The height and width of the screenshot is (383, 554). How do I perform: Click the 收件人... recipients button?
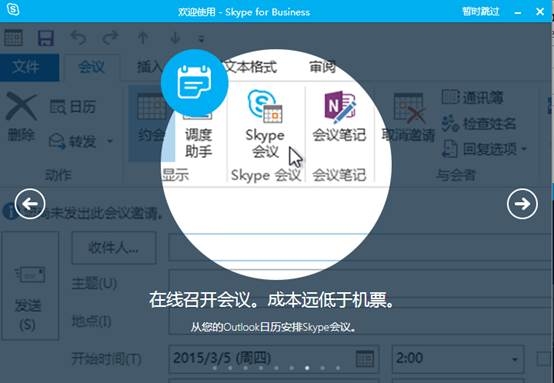coord(114,248)
